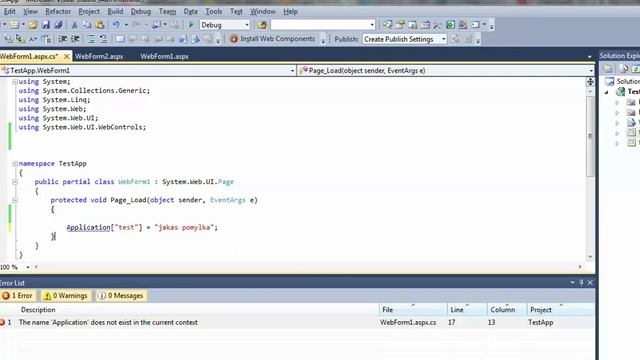
Task: Click the empty search combo box field
Action: 320,25
